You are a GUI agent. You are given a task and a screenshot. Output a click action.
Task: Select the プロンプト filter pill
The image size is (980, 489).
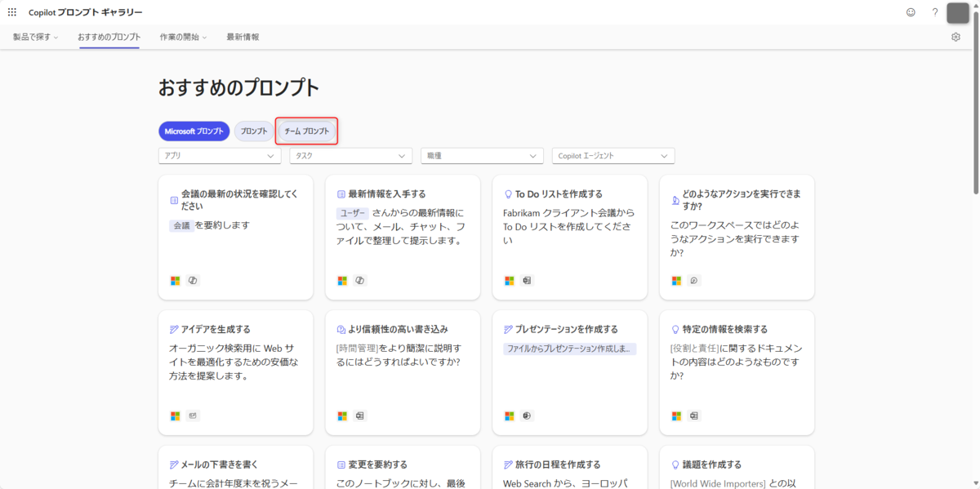(x=254, y=131)
